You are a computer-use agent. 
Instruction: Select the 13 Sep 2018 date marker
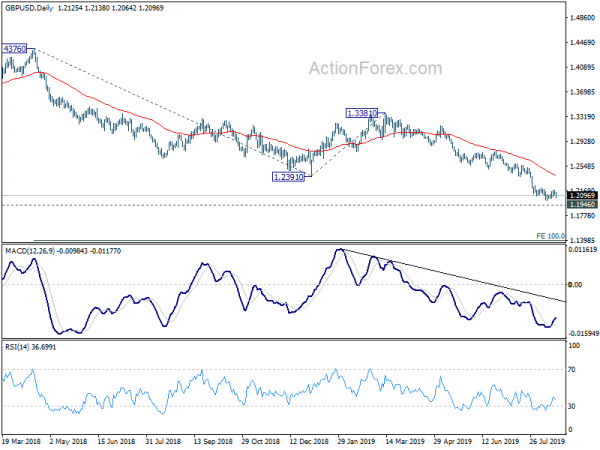(213, 441)
